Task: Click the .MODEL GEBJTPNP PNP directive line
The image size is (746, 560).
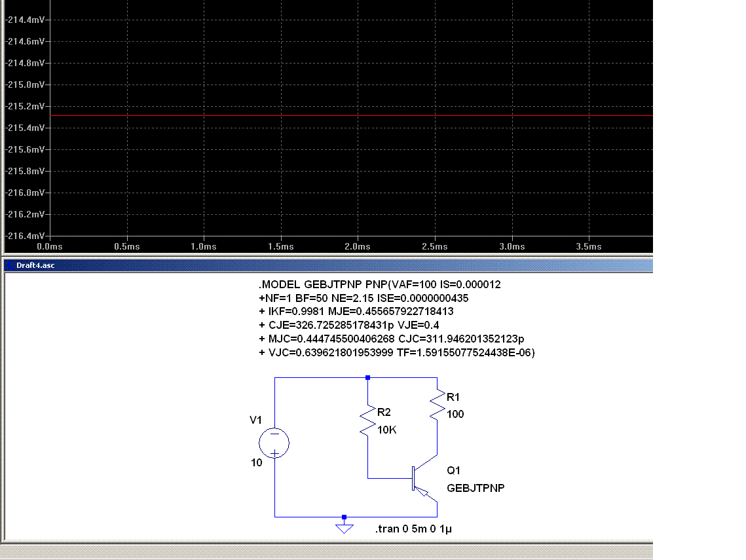Action: tap(380, 284)
